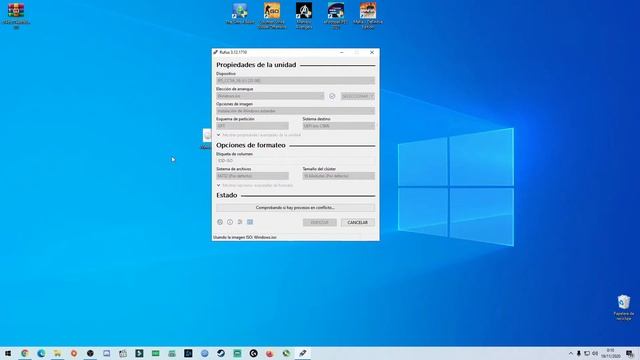This screenshot has height=360, width=640.
Task: Click the SELECCIONAR button
Action: 358,96
